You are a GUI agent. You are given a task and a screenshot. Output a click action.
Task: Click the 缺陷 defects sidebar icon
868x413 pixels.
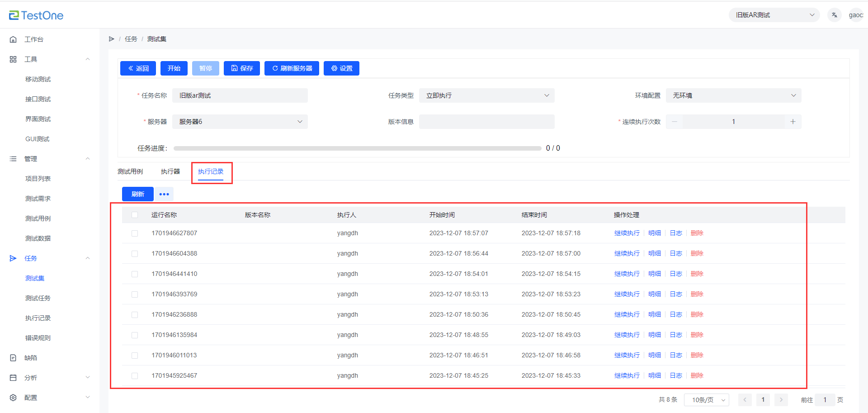pos(13,358)
